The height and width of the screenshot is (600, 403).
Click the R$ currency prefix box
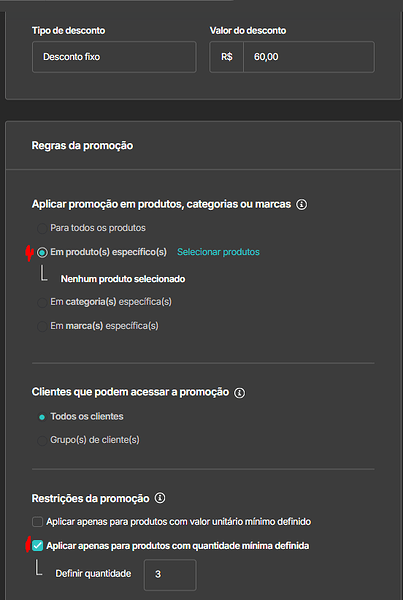(x=227, y=57)
